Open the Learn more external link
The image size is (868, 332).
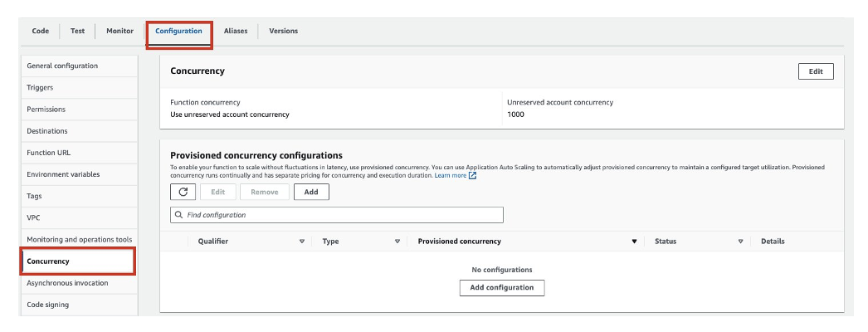point(455,176)
